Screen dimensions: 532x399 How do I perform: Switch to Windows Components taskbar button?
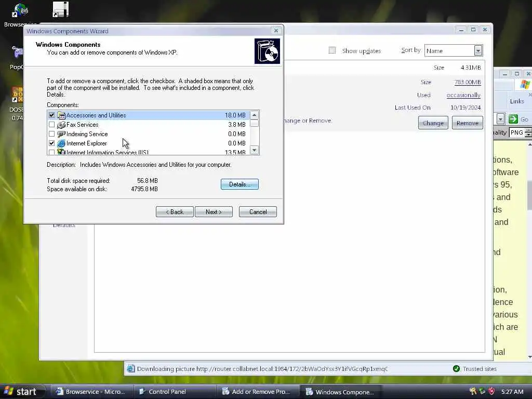pos(341,392)
